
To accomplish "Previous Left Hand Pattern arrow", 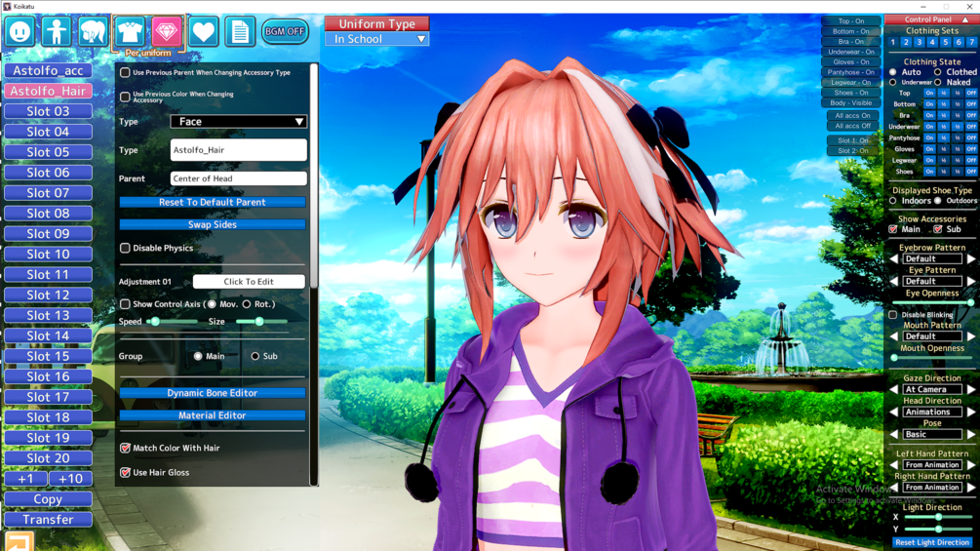I will (x=894, y=465).
